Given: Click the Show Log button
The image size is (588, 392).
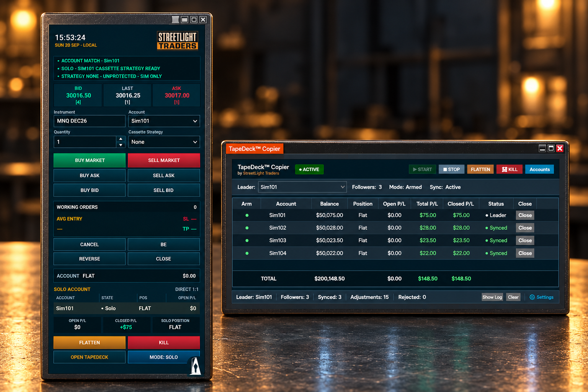Looking at the screenshot, I should [x=492, y=297].
